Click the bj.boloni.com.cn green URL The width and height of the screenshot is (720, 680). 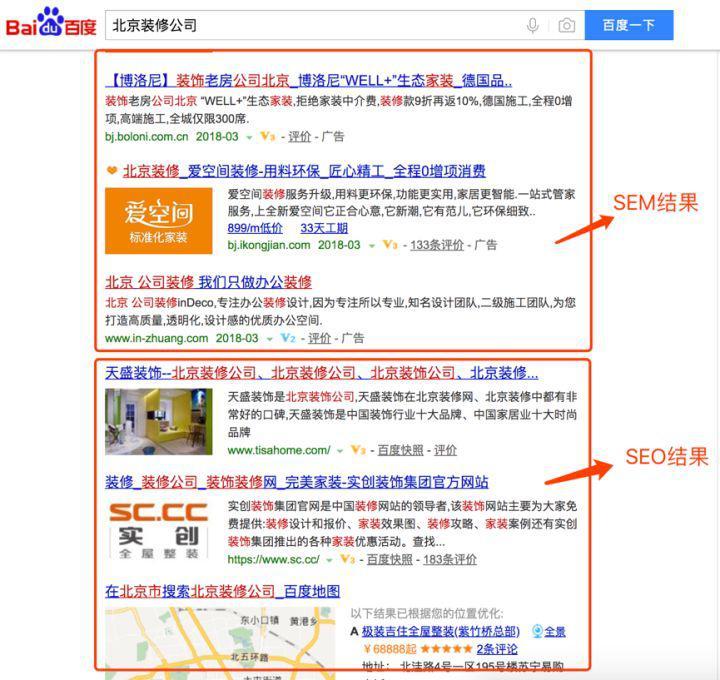click(147, 136)
